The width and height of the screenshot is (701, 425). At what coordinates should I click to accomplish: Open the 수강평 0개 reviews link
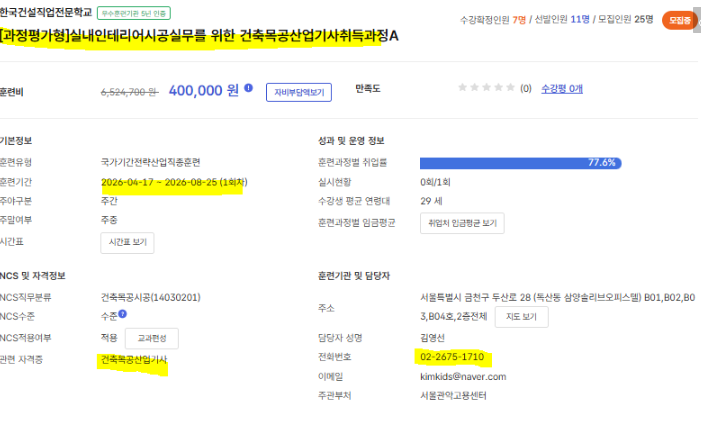(x=562, y=89)
